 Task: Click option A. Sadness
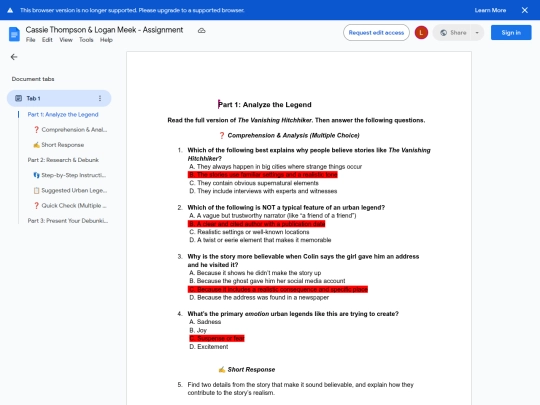pos(205,322)
